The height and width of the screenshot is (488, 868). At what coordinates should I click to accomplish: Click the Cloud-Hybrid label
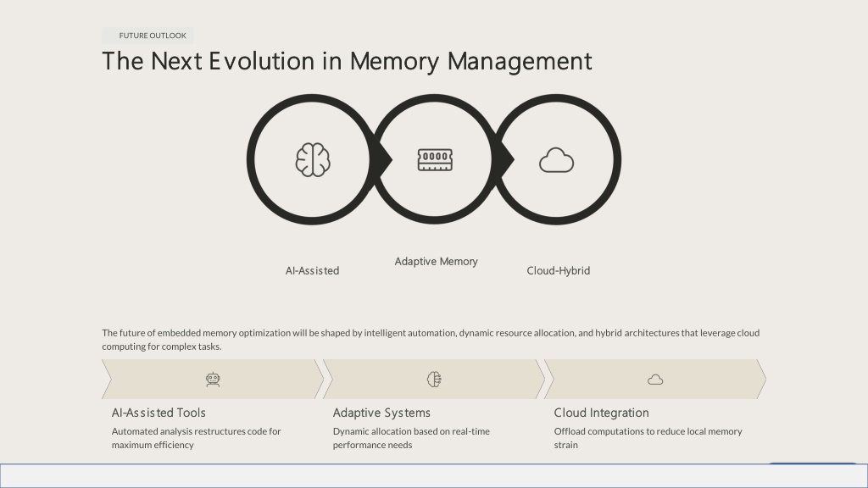[558, 270]
